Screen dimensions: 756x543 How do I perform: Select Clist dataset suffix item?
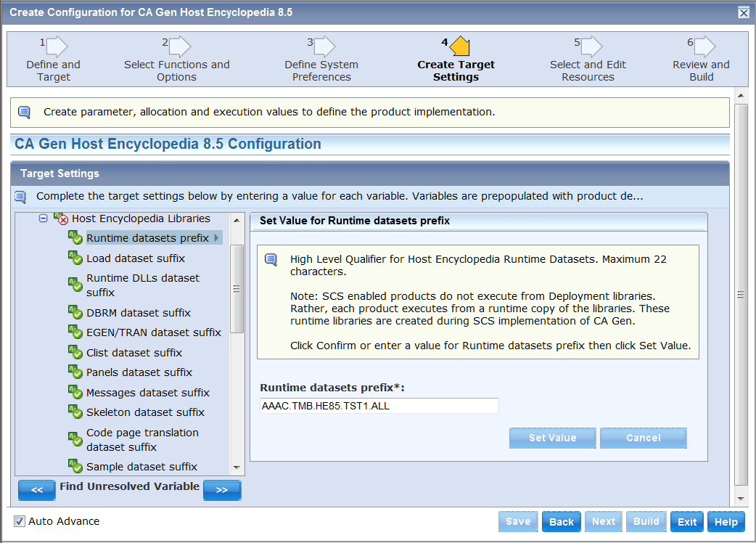pos(134,353)
